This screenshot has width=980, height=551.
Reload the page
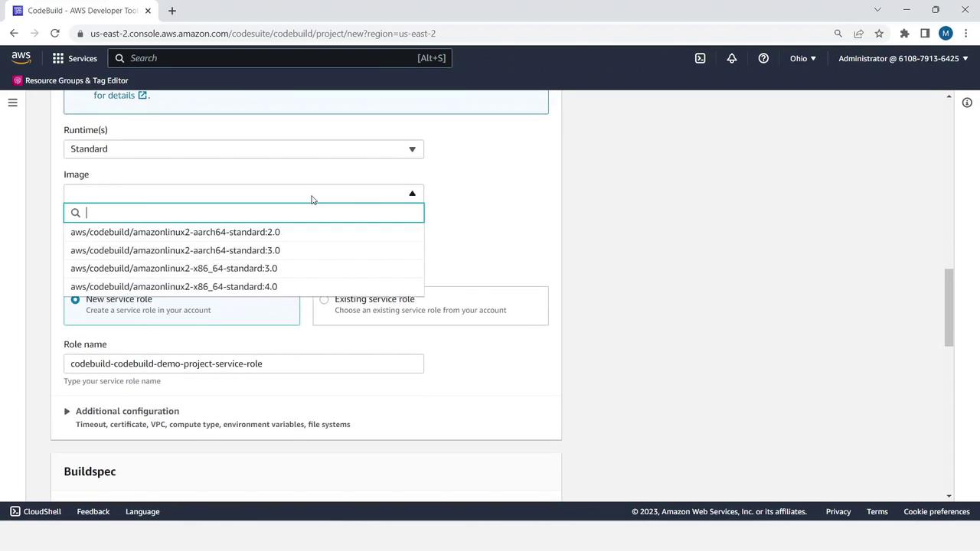tap(55, 34)
